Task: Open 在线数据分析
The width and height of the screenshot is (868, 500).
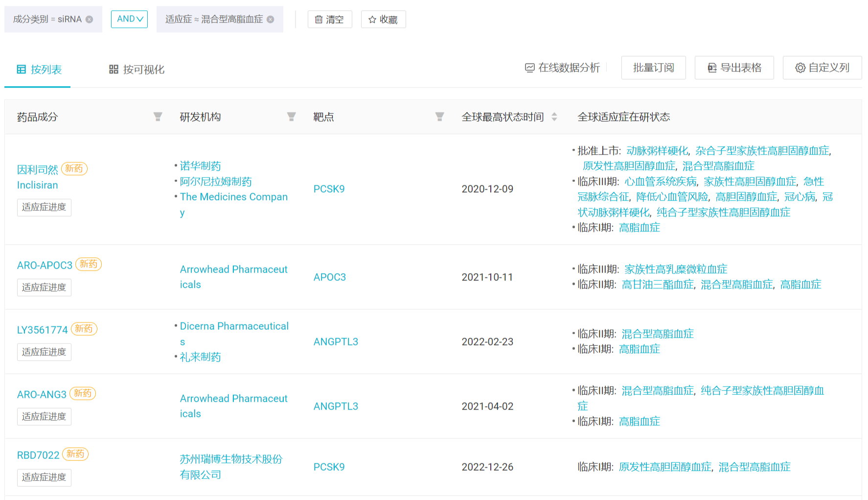Action: click(x=562, y=68)
